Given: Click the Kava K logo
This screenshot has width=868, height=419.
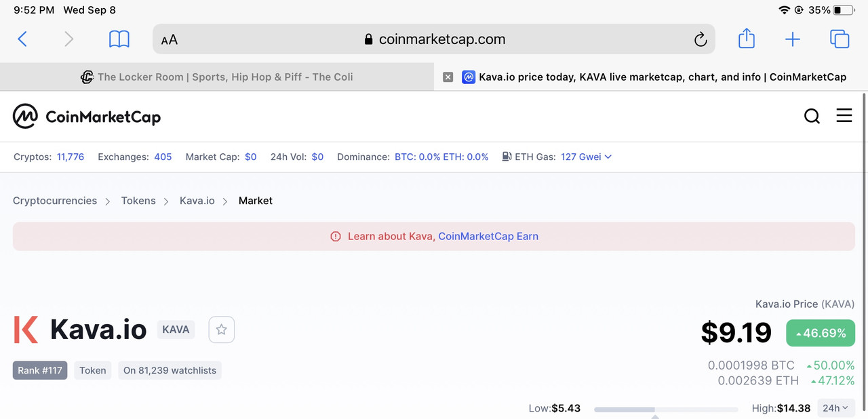Looking at the screenshot, I should click(x=26, y=330).
